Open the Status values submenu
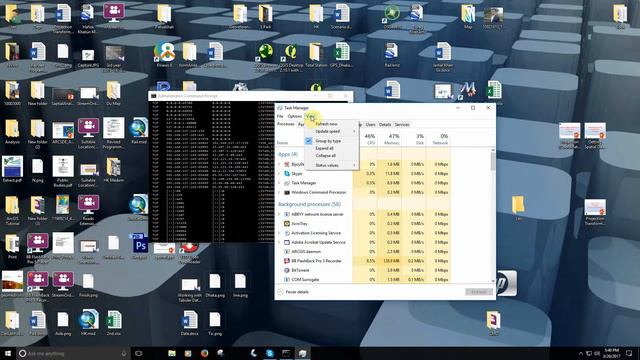The width and height of the screenshot is (640, 360). pos(331,165)
